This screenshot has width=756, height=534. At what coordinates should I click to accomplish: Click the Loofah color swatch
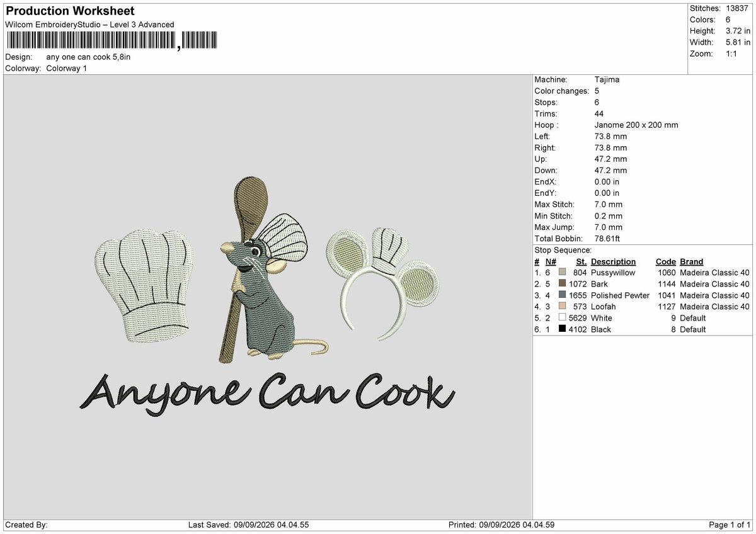pyautogui.click(x=562, y=307)
